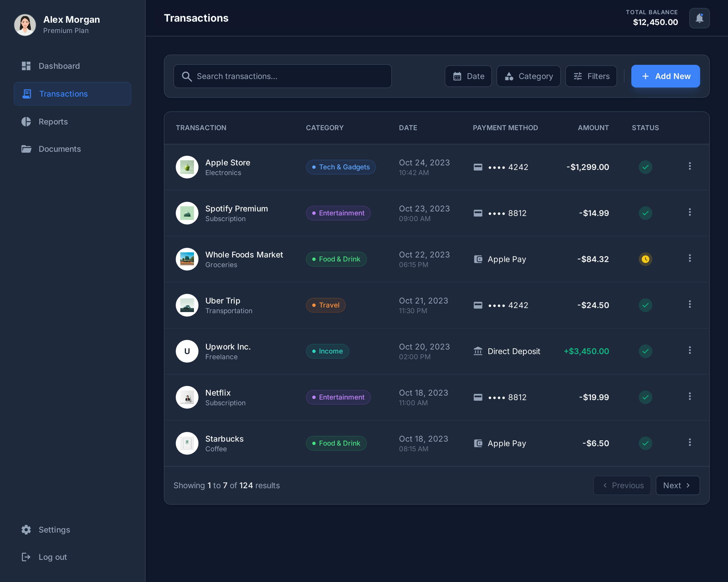Click the Uber Trip merchant thumbnail

coord(187,305)
